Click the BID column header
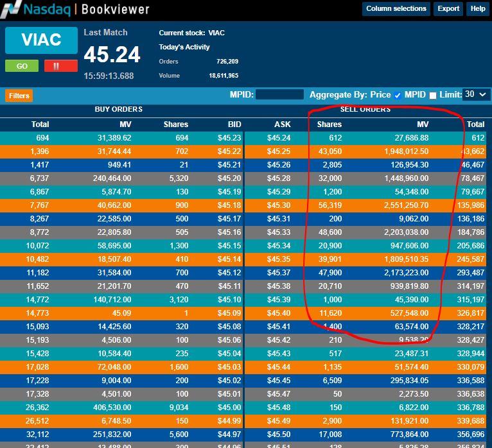This screenshot has width=492, height=448. point(234,125)
